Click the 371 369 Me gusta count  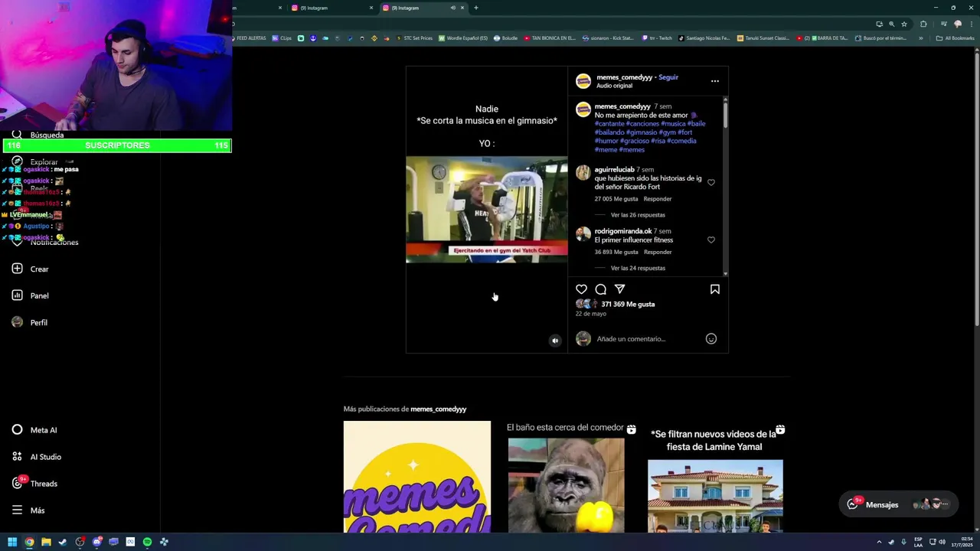tap(628, 304)
